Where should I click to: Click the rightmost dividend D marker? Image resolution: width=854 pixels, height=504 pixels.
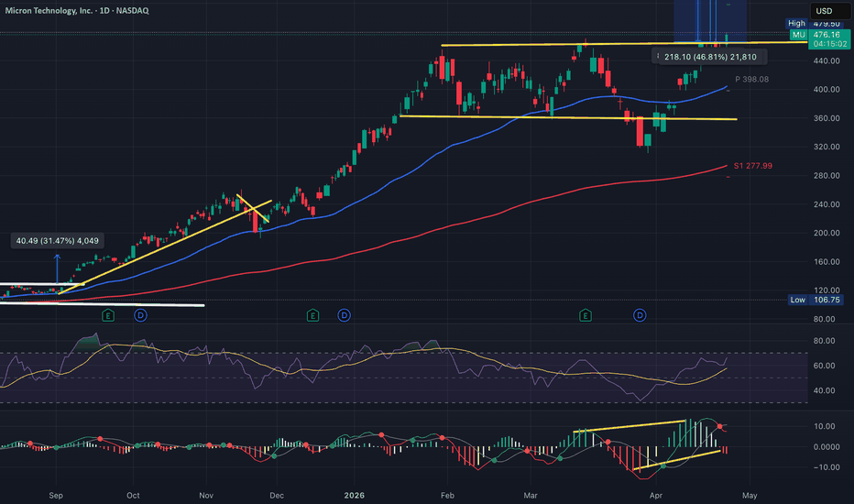tap(640, 315)
